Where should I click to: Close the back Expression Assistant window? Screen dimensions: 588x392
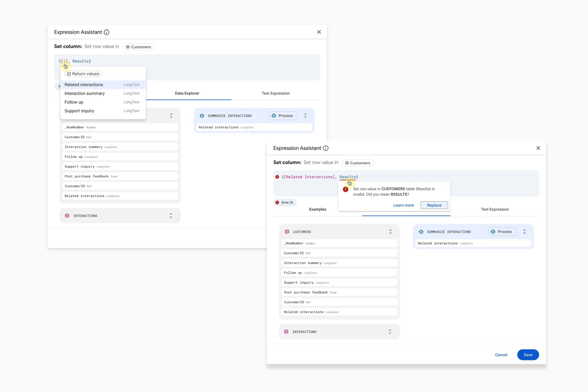[x=319, y=32]
